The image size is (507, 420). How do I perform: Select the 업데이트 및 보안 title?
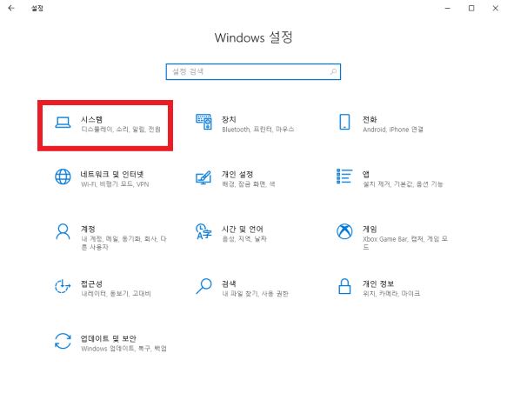pos(109,339)
